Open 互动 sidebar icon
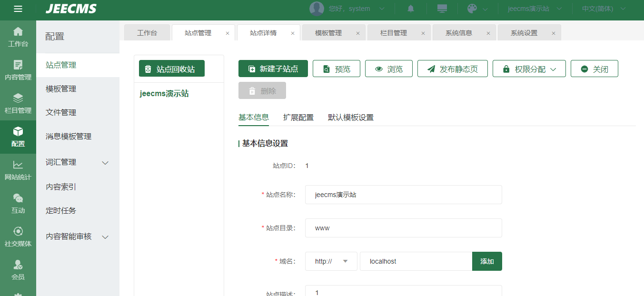 tap(18, 203)
